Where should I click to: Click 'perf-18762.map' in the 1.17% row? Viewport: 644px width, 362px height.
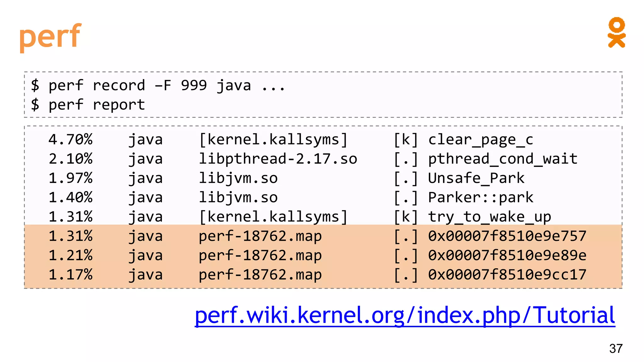(260, 275)
